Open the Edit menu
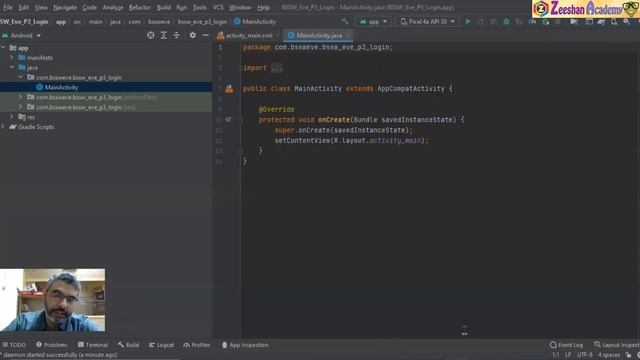This screenshot has height=360, width=640. pos(24,7)
